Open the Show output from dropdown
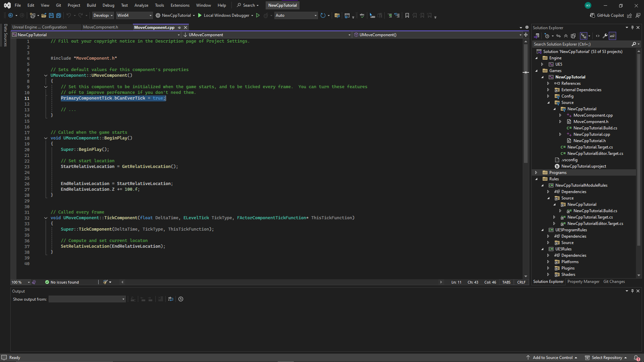 coord(87,299)
